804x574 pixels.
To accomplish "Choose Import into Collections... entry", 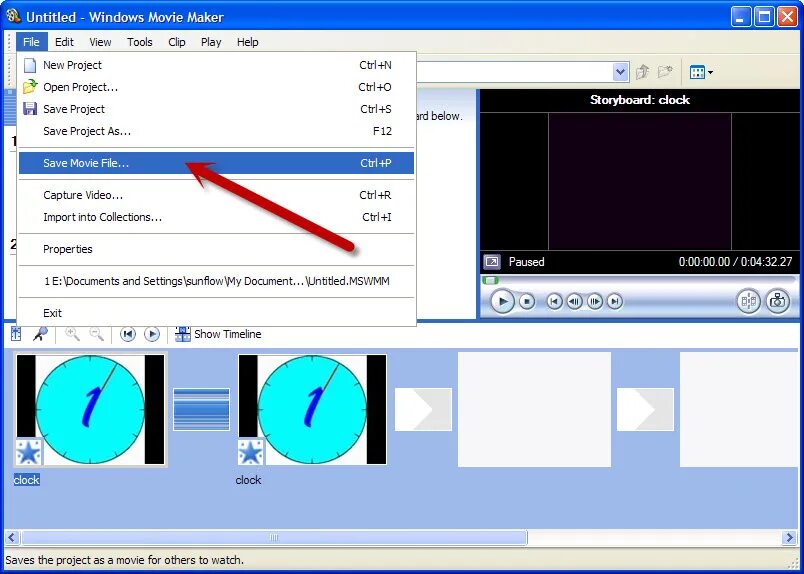I will click(x=216, y=217).
